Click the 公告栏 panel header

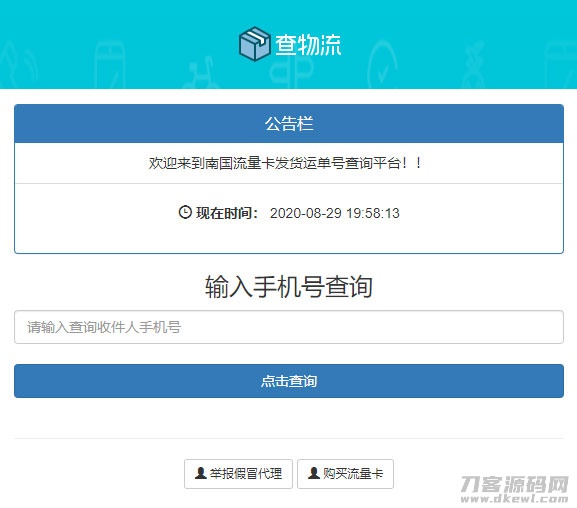(x=289, y=123)
